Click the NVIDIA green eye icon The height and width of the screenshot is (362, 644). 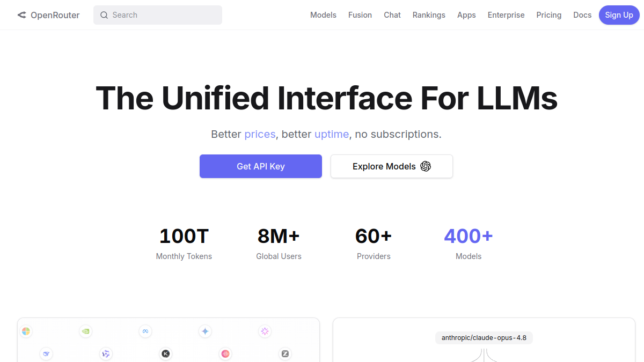pos(85,331)
